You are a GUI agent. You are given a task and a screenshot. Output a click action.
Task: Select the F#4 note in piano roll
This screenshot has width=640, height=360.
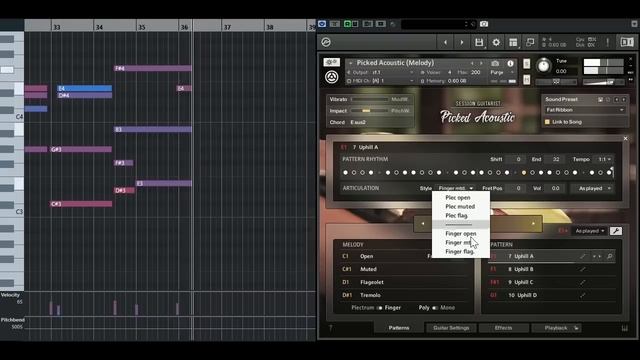coord(153,68)
